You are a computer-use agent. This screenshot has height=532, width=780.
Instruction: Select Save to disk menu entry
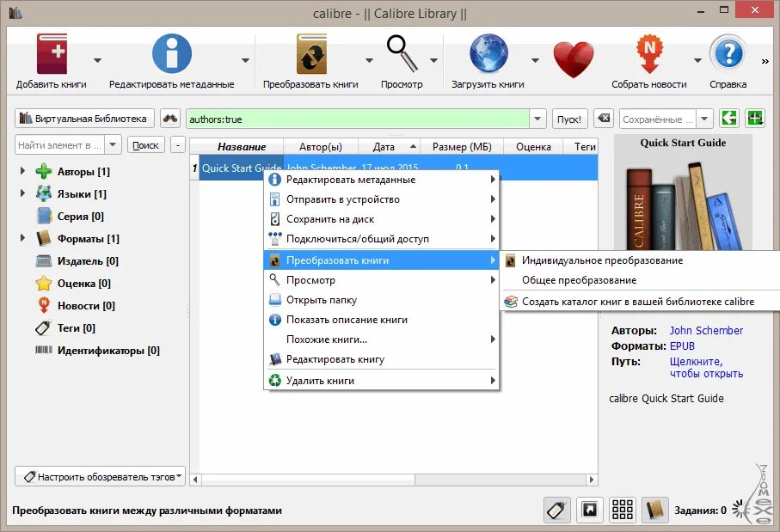[381, 219]
